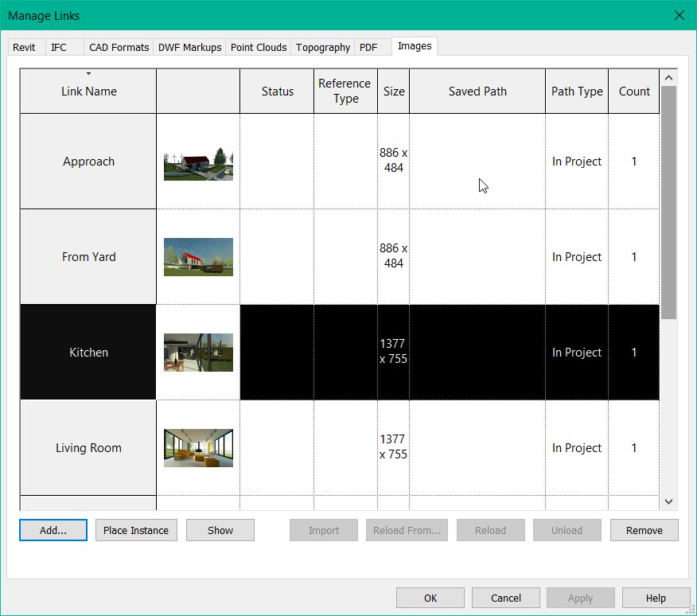Click the Kitchen image thumbnail

(x=198, y=353)
